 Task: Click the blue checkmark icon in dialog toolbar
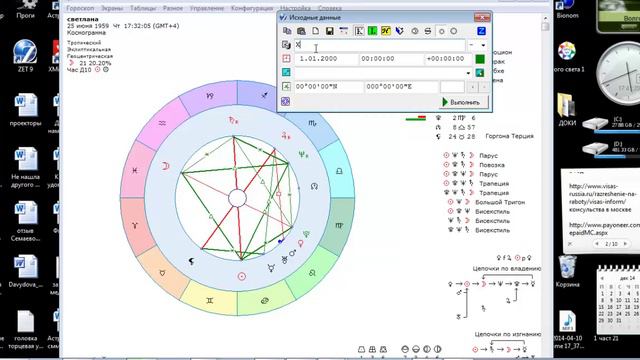[x=400, y=31]
